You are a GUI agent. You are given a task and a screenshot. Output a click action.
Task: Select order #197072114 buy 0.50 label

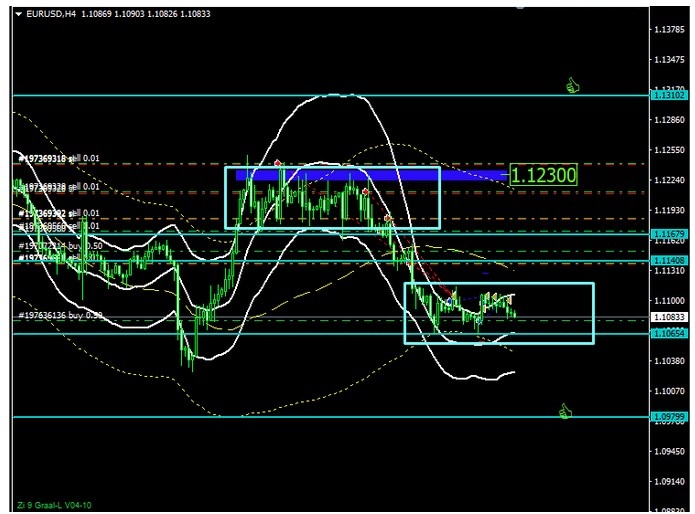coord(58,245)
